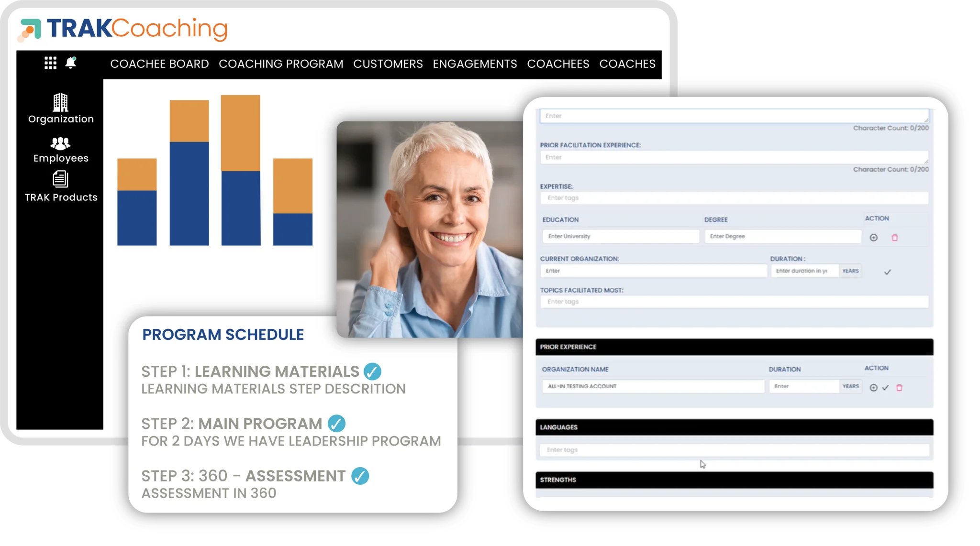Click the delete icon in Prior Experience row

(x=900, y=385)
